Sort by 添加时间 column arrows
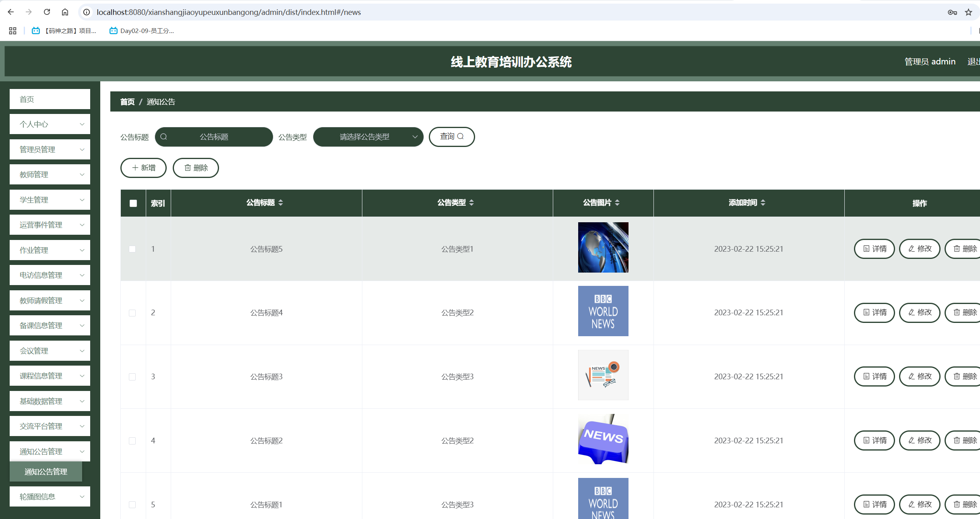 click(x=763, y=203)
